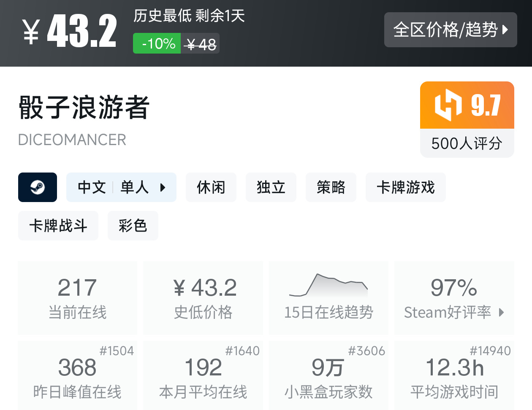This screenshot has width=532, height=410.
Task: View the 500人评分 ratings count
Action: point(467,143)
